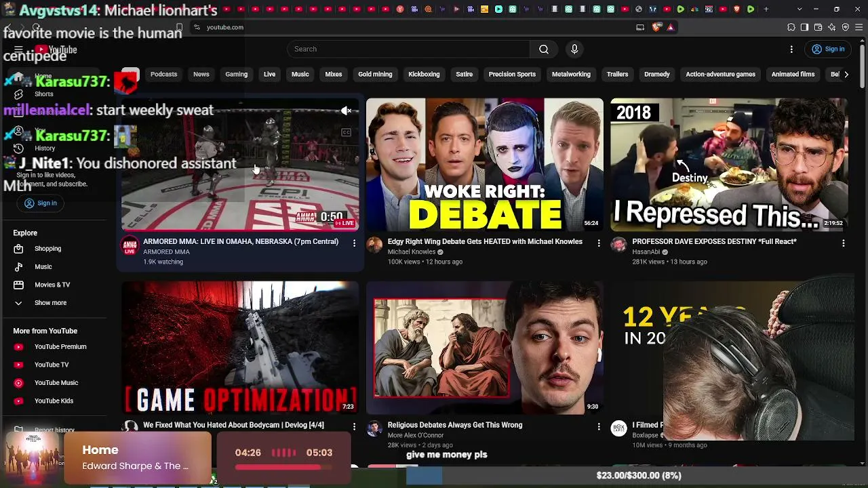Viewport: 868px width, 488px height.
Task: Select the News chip
Action: (201, 74)
